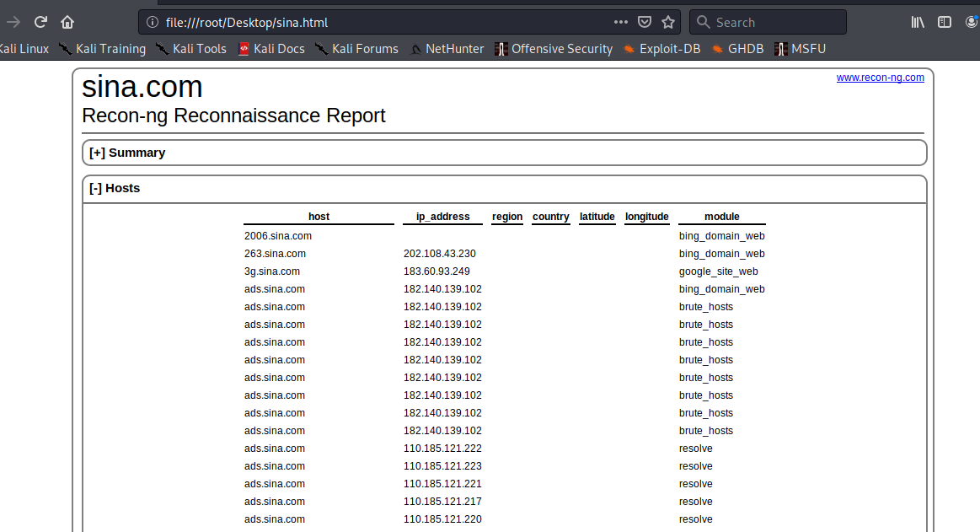Select host 2006.sina.com

pos(278,236)
